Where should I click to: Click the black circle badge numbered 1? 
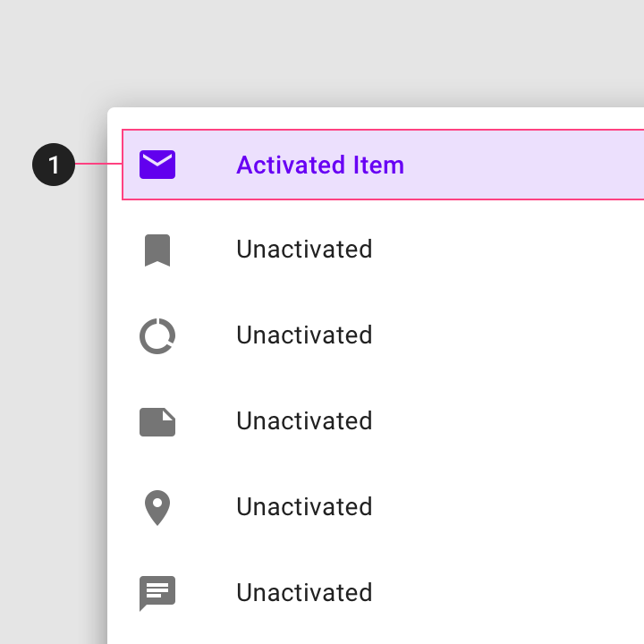click(x=54, y=165)
